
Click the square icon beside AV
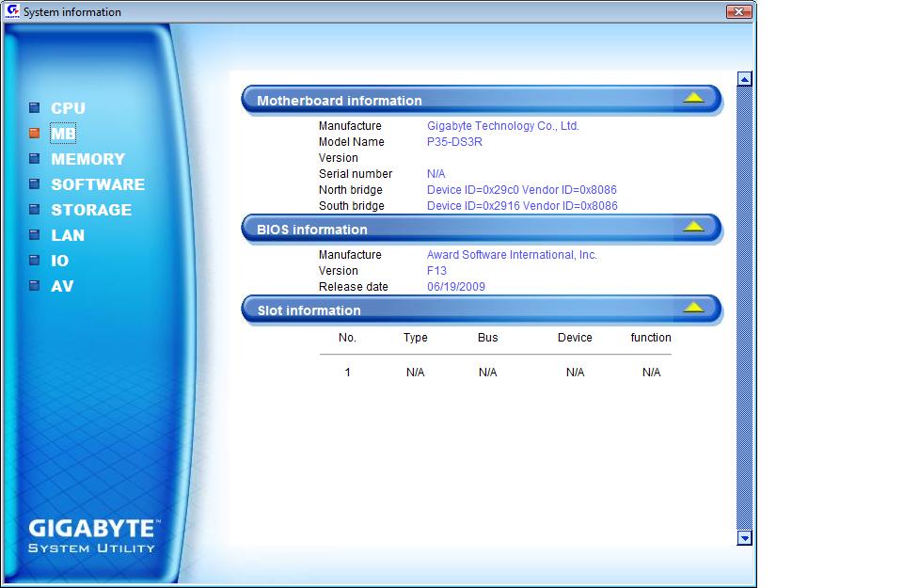[x=35, y=286]
